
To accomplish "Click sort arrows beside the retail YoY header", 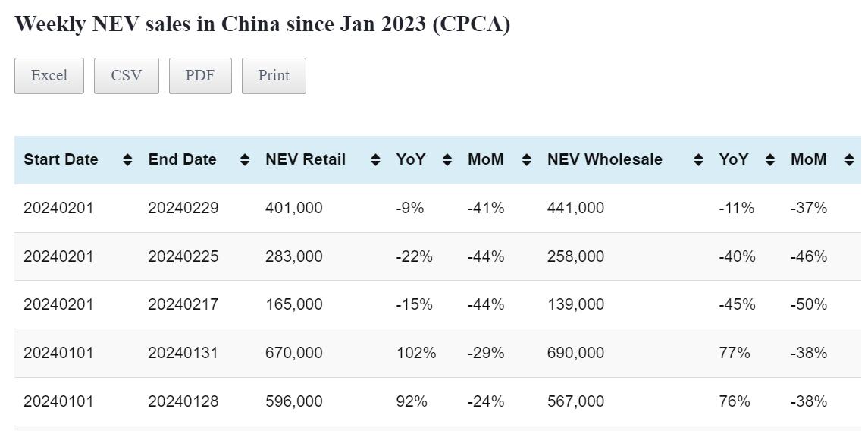I will tap(447, 160).
